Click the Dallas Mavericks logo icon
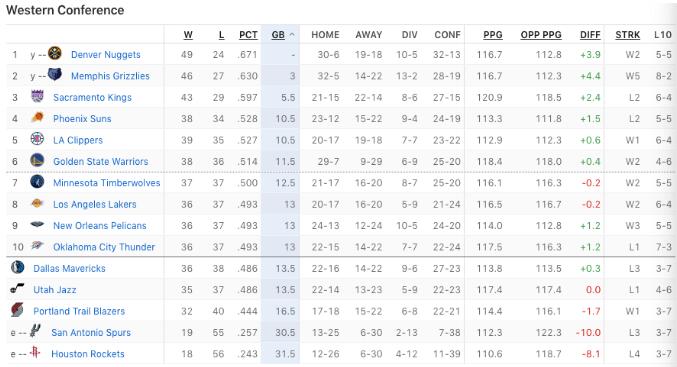 (18, 267)
